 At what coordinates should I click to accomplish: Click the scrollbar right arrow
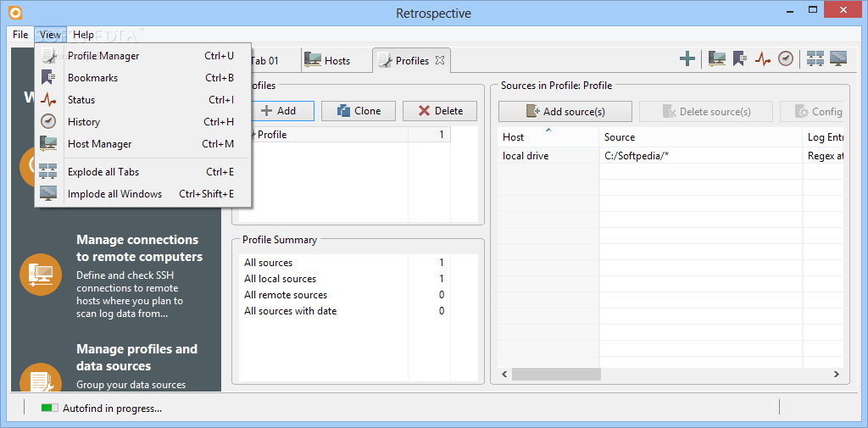tap(837, 375)
